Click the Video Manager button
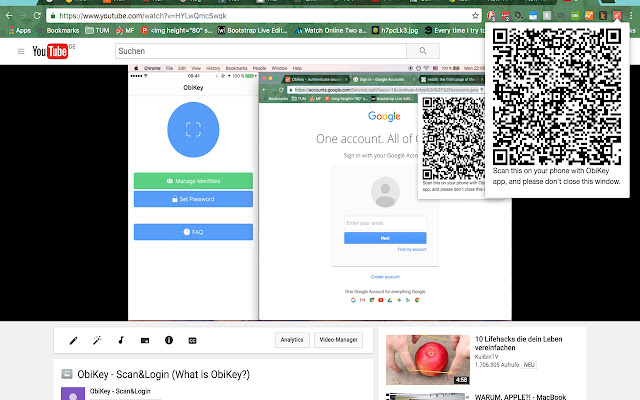 (x=338, y=340)
